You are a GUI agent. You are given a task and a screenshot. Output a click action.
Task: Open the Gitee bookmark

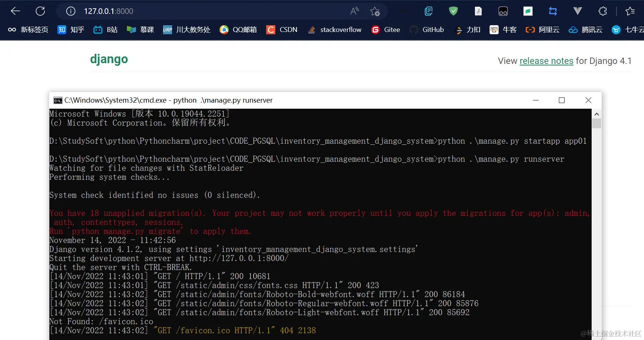tap(386, 30)
